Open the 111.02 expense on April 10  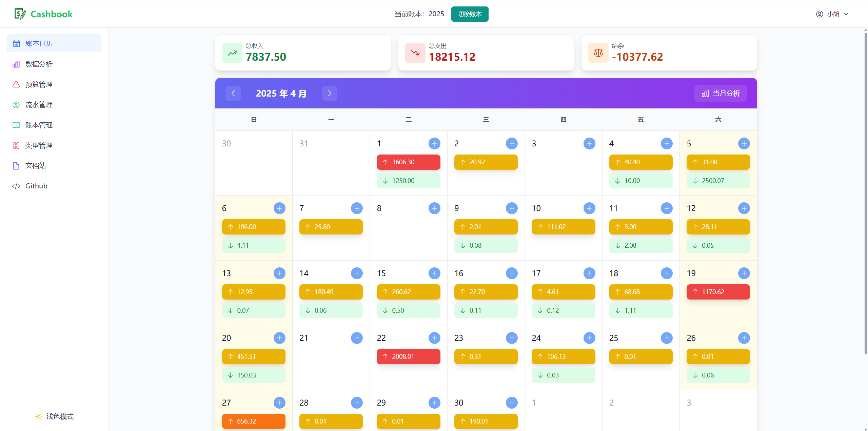[x=563, y=227]
